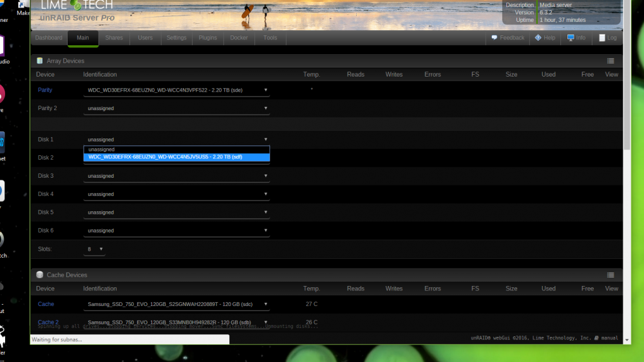Viewport: 644px width, 362px height.
Task: Click the Cache Devices panel icon
Action: point(40,275)
